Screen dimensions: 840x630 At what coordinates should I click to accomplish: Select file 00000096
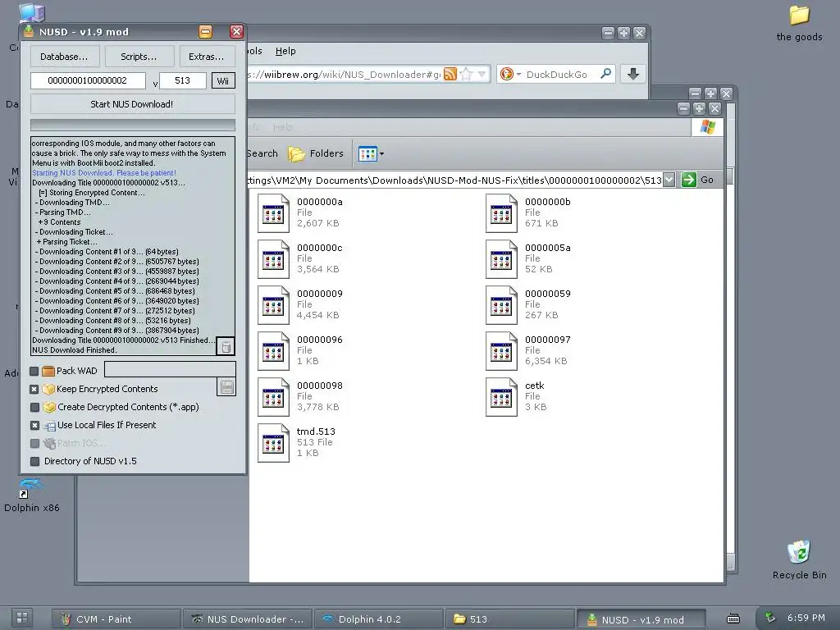pyautogui.click(x=300, y=351)
